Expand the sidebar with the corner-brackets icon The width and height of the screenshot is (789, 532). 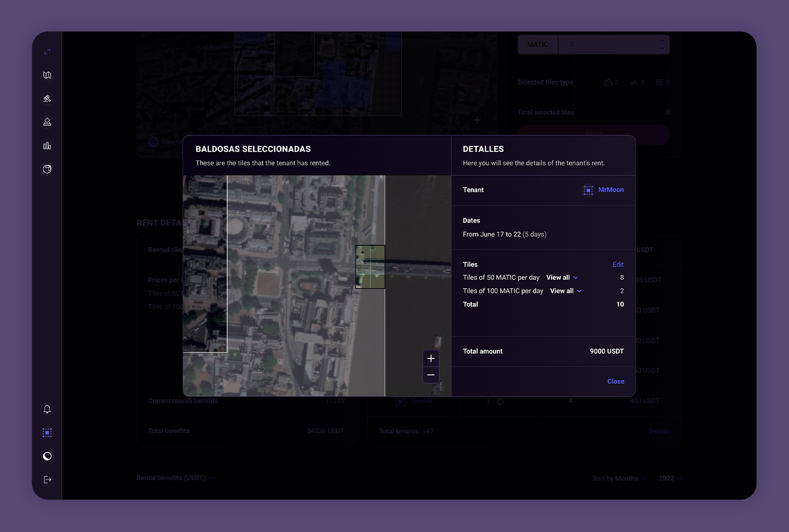pyautogui.click(x=47, y=52)
